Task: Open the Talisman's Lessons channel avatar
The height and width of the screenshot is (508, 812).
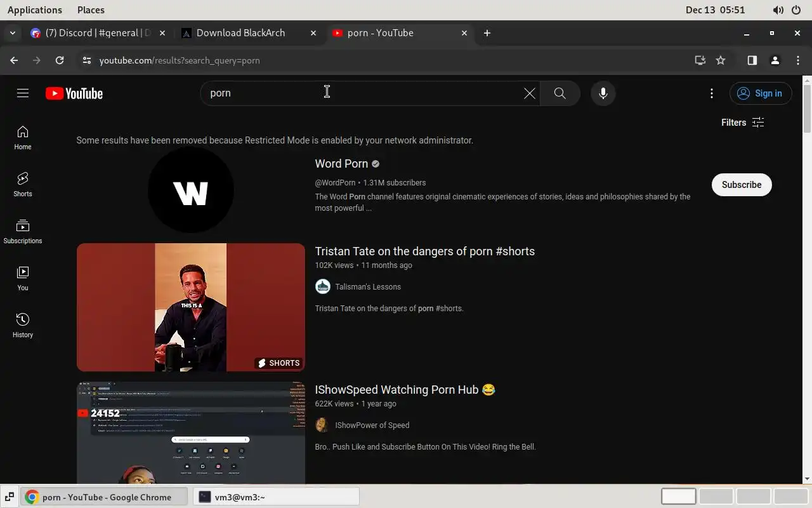Action: [x=323, y=286]
